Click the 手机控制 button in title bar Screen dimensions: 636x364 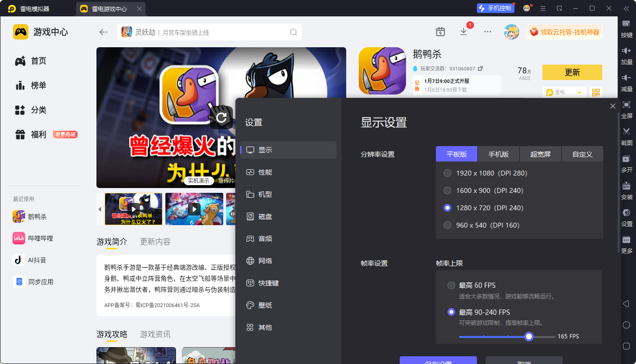point(496,8)
